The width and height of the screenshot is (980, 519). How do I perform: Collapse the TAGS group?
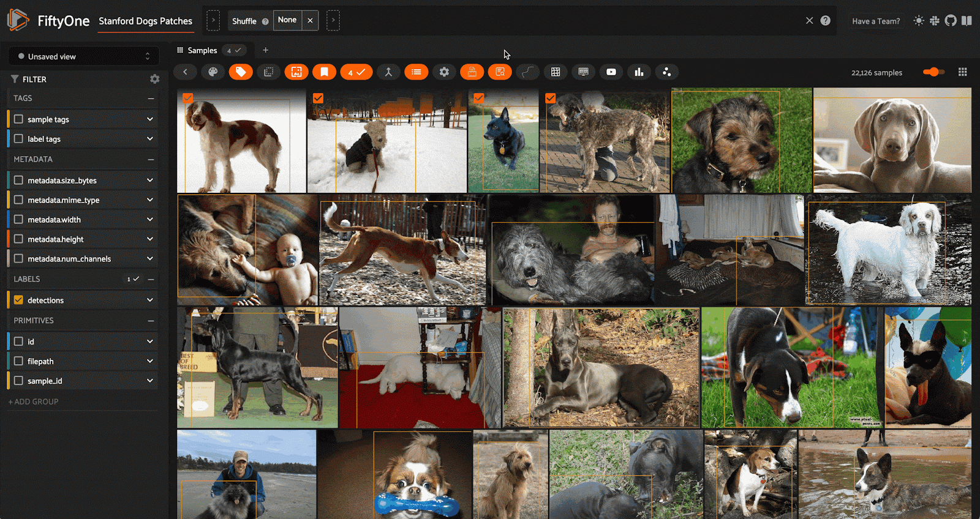coord(151,99)
